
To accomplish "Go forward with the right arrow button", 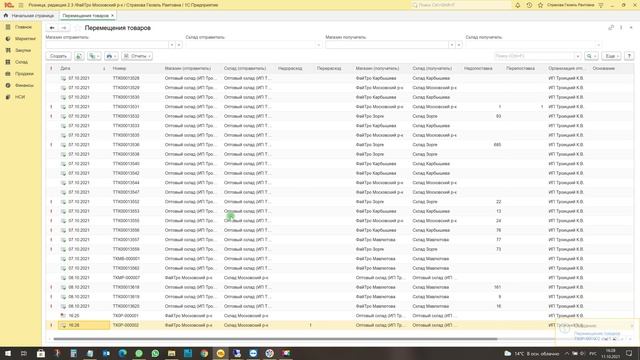I will click(64, 28).
